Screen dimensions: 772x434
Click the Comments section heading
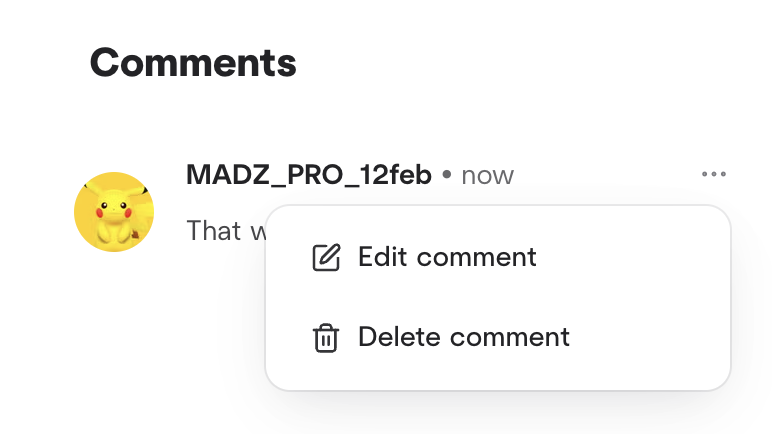(x=193, y=63)
